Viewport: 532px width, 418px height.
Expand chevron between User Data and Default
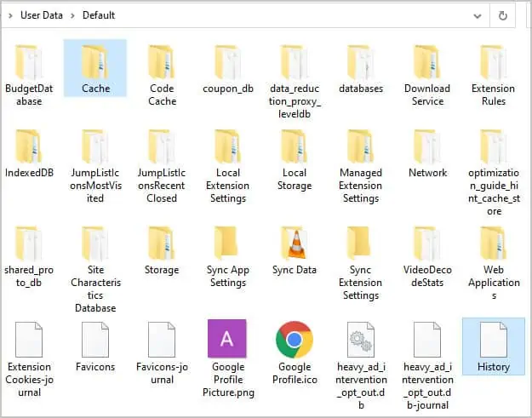pyautogui.click(x=72, y=15)
